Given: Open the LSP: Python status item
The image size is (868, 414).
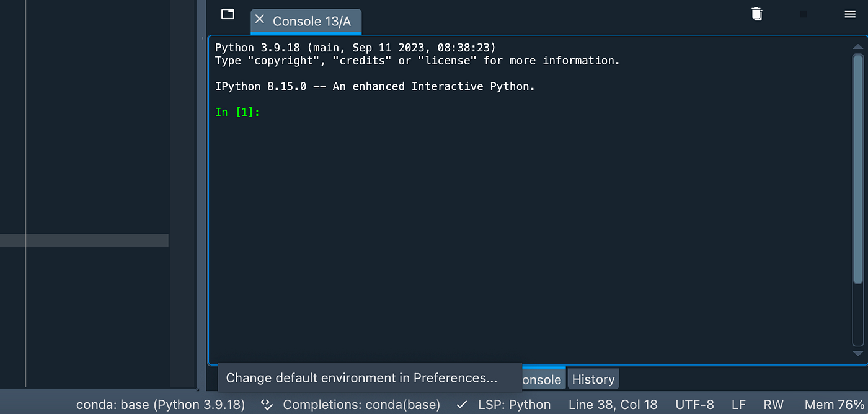Looking at the screenshot, I should coord(514,405).
